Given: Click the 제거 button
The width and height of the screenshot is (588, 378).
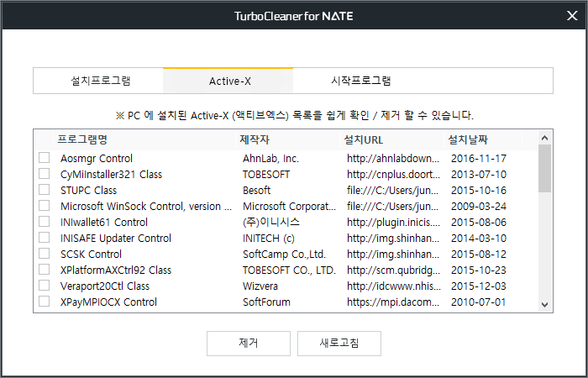Looking at the screenshot, I should (249, 343).
